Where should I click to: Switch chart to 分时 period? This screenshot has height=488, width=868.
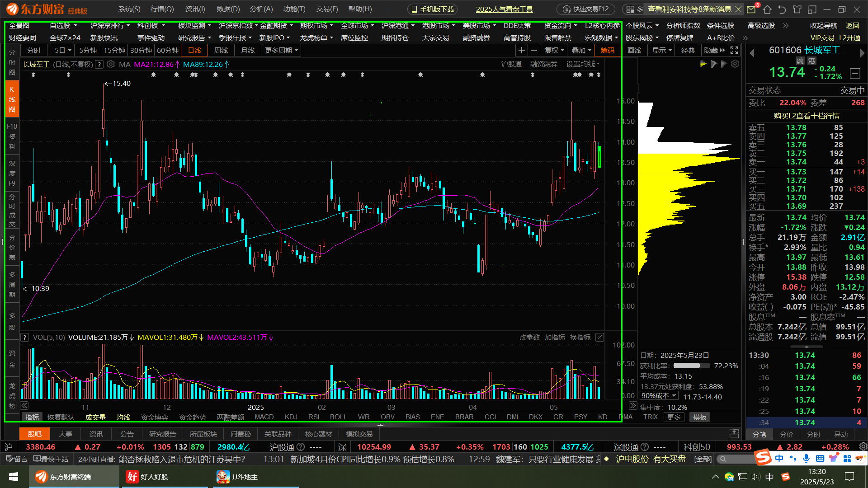coord(34,50)
